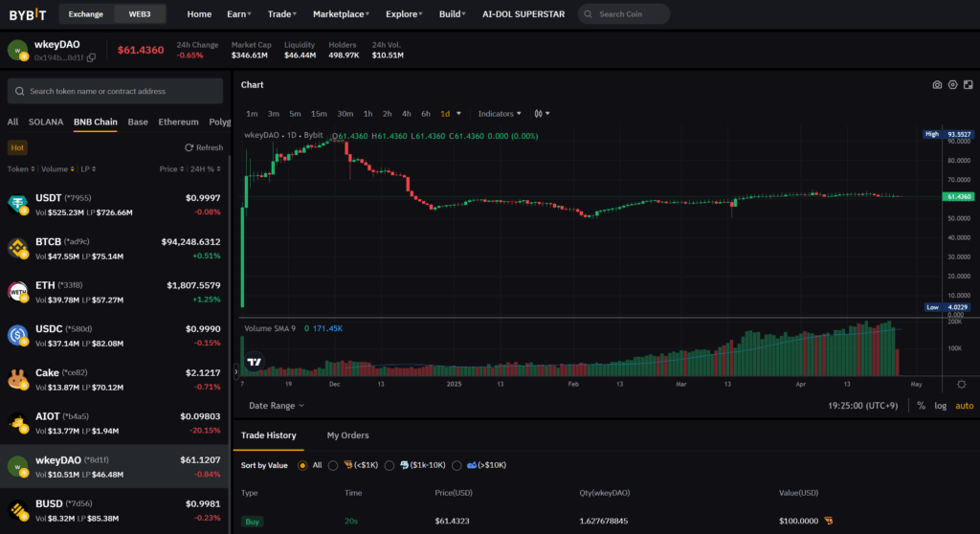Click the 19:25:00 (UTC+9) timezone display
This screenshot has width=980, height=534.
(x=862, y=406)
